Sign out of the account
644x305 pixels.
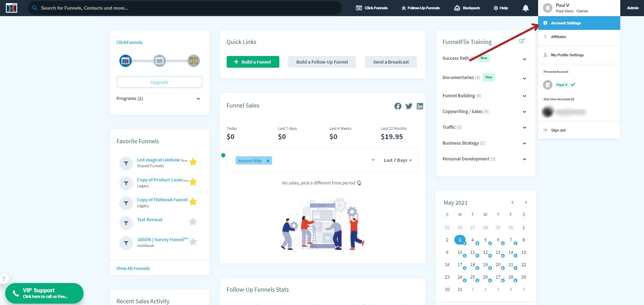point(579,130)
